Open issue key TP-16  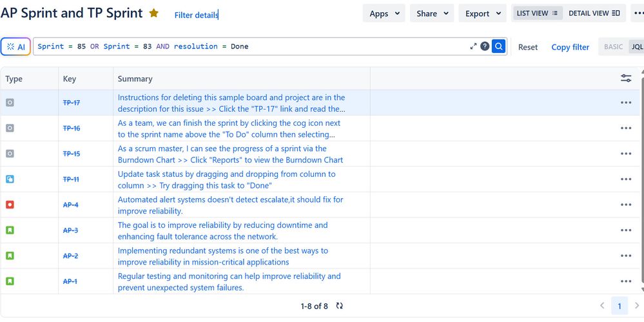(71, 128)
